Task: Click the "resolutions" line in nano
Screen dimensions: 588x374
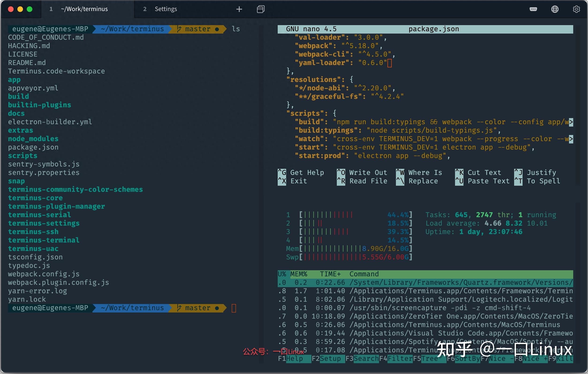Action: click(x=320, y=80)
